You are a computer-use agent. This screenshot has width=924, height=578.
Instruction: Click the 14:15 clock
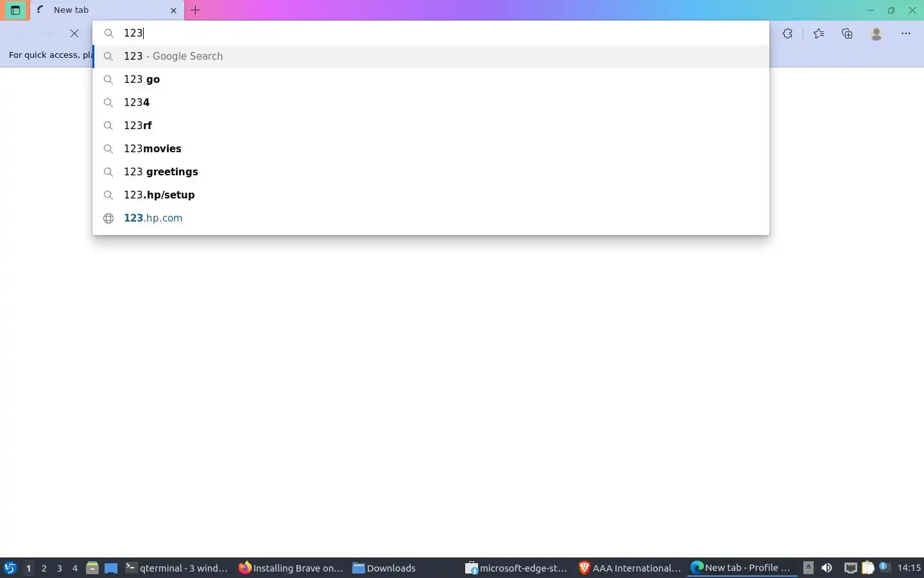point(909,568)
